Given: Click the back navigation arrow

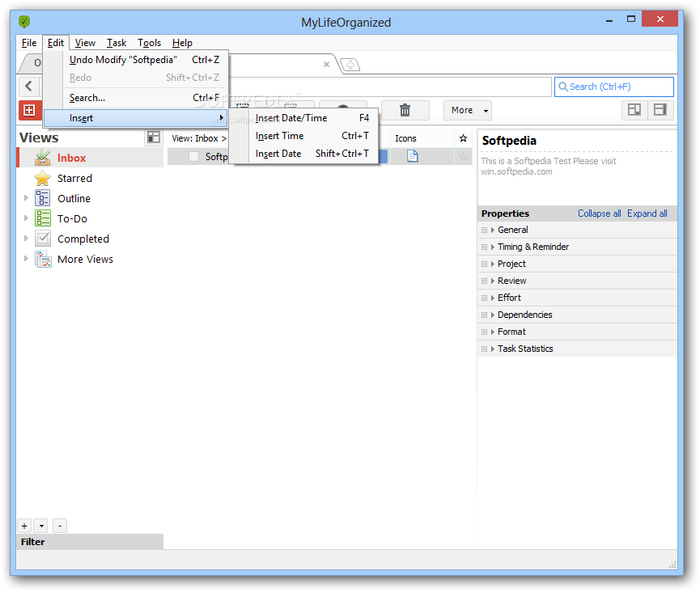Looking at the screenshot, I should (29, 86).
